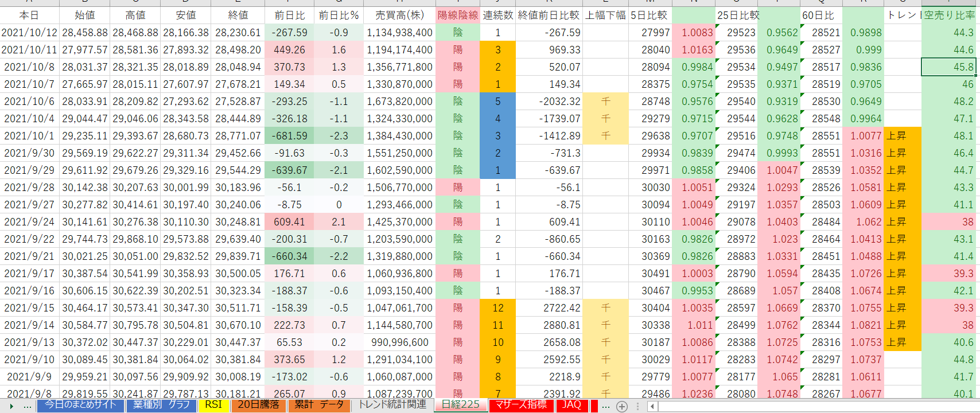Switch to the 累計 データ sheet
Viewport: 980px width, 413px height.
tap(318, 405)
